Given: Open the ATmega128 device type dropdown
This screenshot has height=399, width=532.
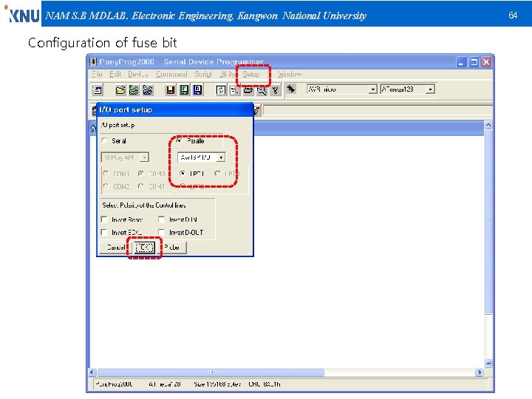Looking at the screenshot, I should (x=430, y=89).
